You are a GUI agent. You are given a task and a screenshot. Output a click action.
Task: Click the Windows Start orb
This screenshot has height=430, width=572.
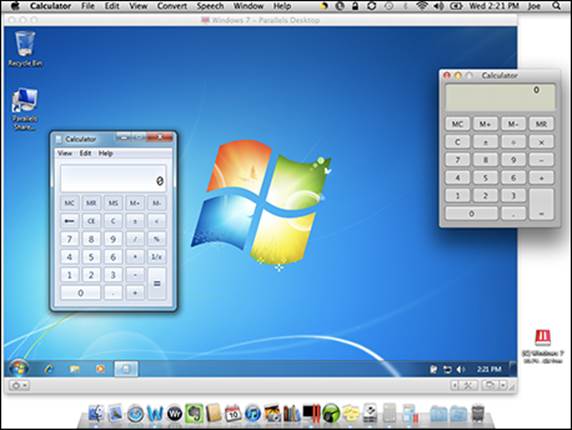18,368
